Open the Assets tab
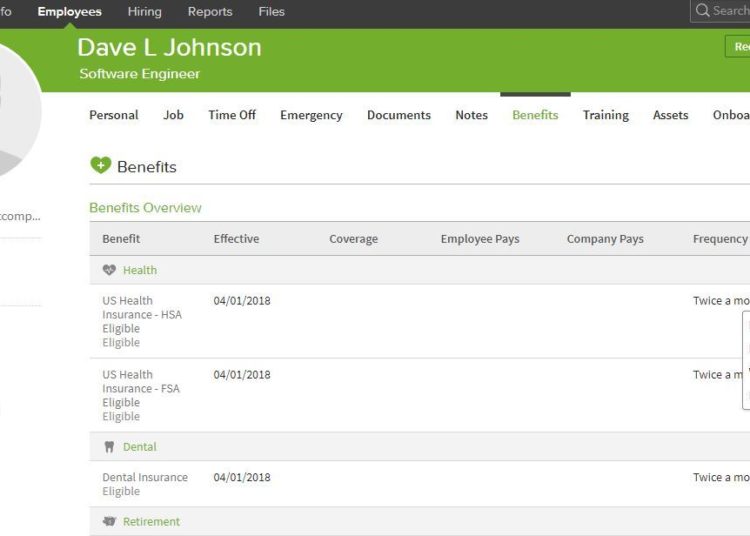Image resolution: width=750 pixels, height=536 pixels. [x=670, y=115]
